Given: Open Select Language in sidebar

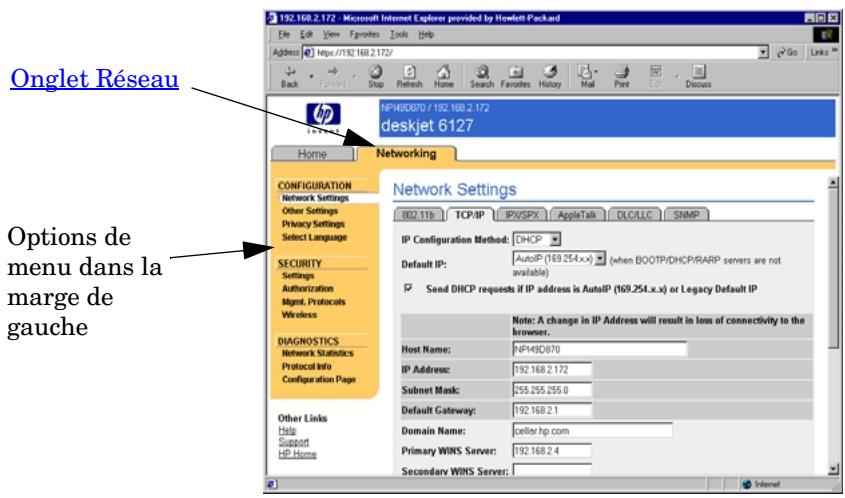Looking at the screenshot, I should pyautogui.click(x=314, y=237).
